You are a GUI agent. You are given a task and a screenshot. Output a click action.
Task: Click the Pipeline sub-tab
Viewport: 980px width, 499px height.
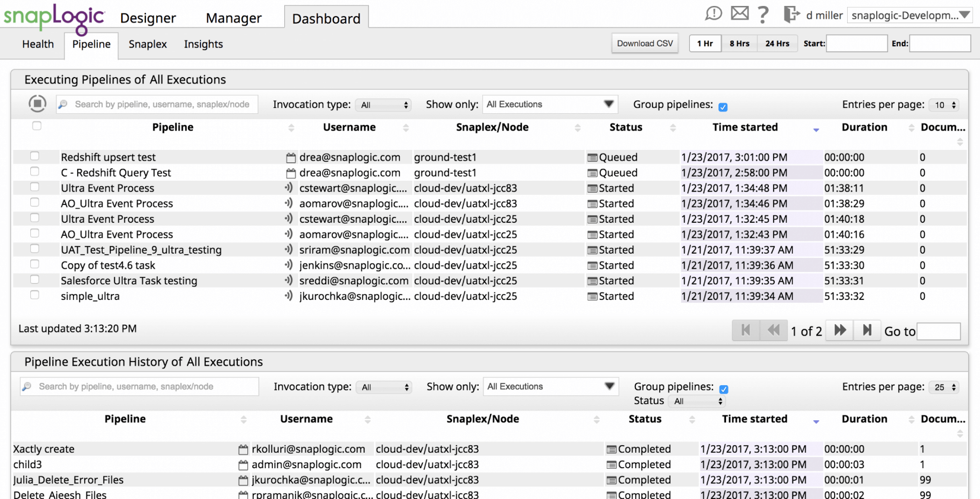[91, 44]
